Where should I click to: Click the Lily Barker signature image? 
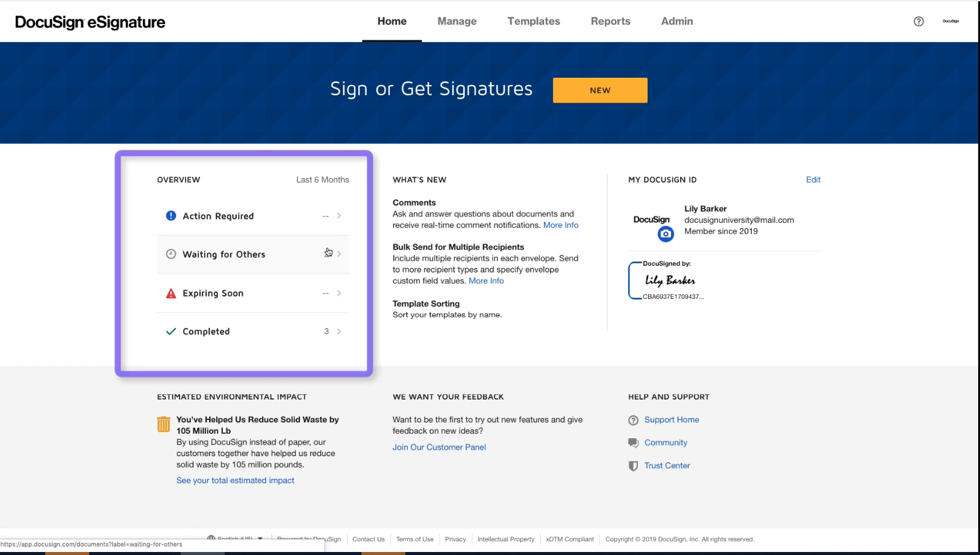coord(669,281)
